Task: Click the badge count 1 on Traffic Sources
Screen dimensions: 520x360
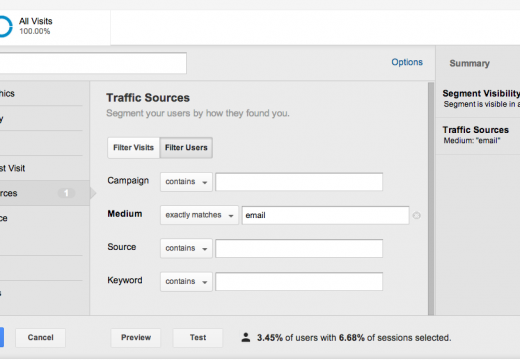Action: point(66,193)
